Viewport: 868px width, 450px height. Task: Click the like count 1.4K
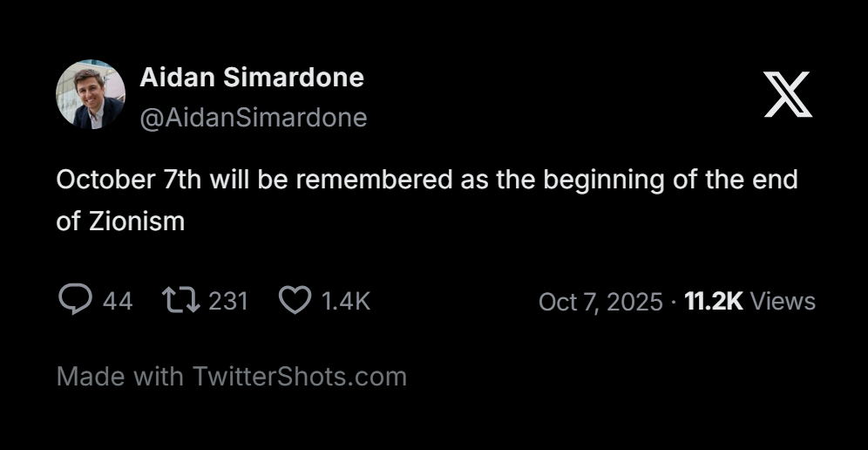346,302
